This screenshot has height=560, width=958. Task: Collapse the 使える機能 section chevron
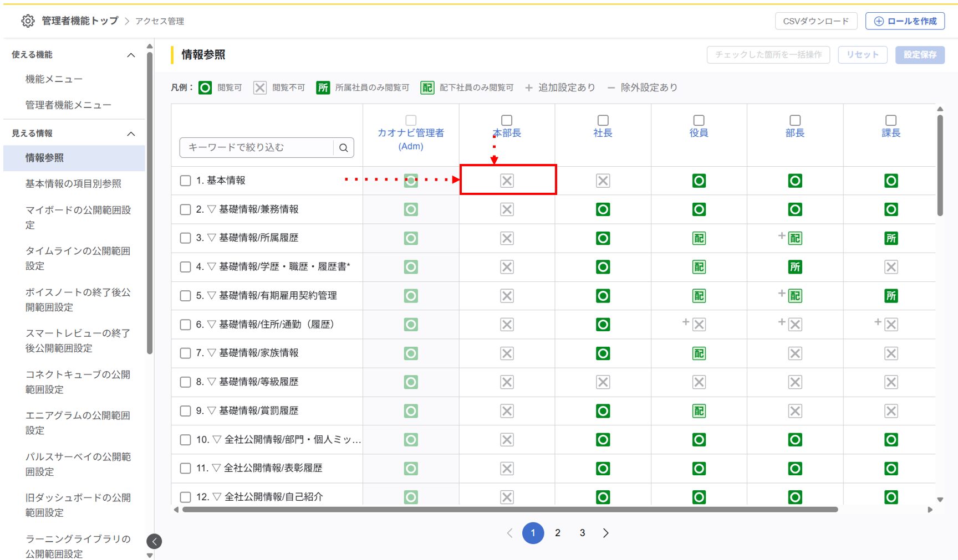coord(131,55)
